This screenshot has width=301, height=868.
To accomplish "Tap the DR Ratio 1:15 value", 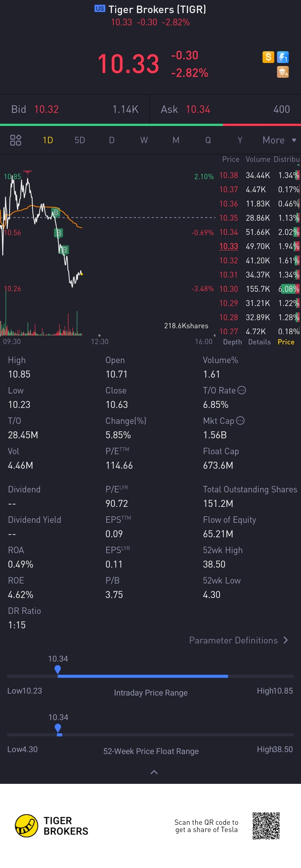I will pyautogui.click(x=17, y=625).
